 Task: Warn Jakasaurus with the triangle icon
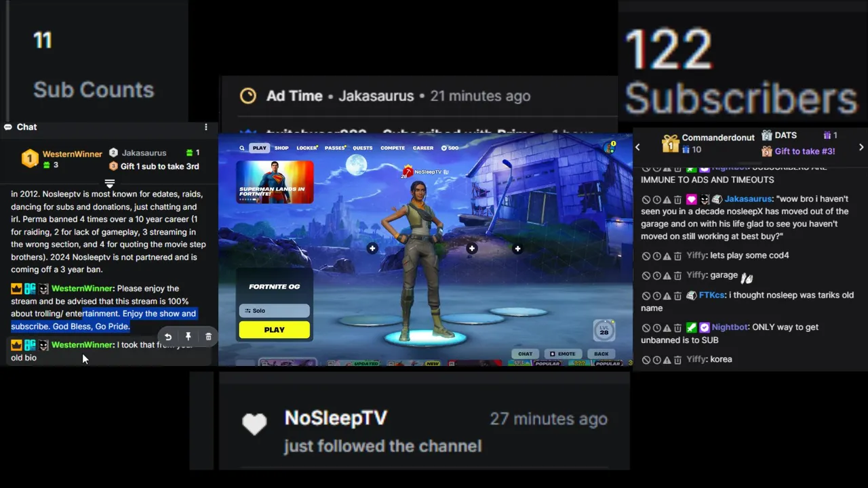667,200
